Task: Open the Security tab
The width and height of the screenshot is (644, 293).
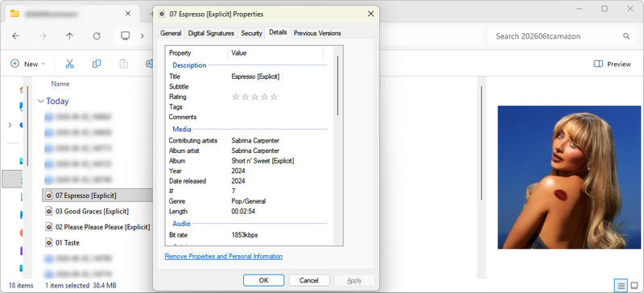Action: (x=251, y=33)
